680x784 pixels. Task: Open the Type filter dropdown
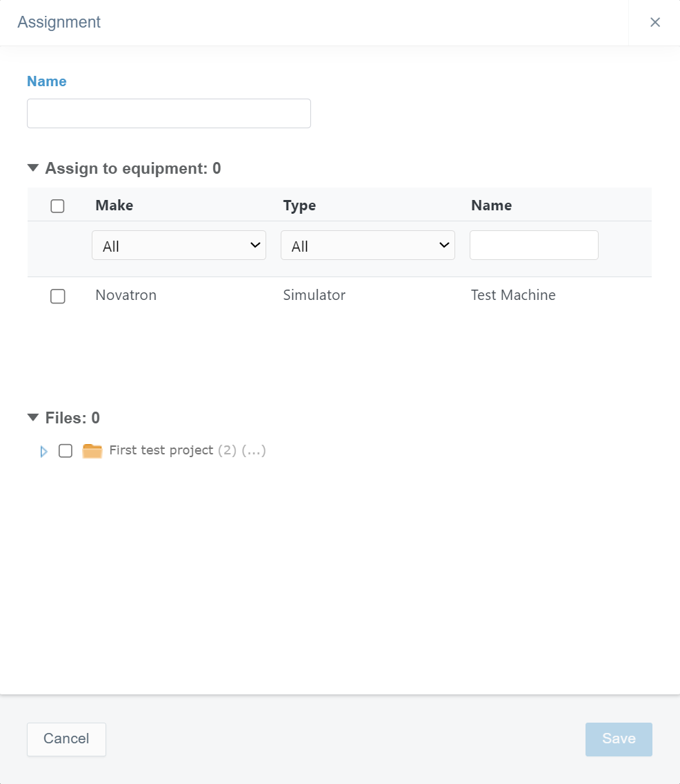(x=368, y=245)
